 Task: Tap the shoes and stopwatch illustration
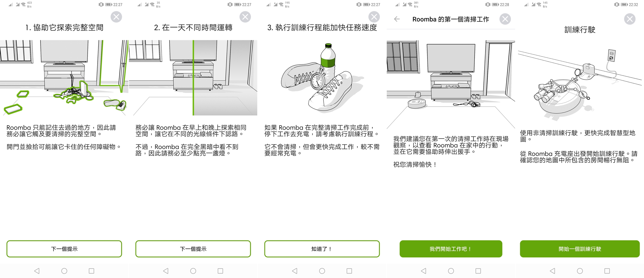click(322, 78)
